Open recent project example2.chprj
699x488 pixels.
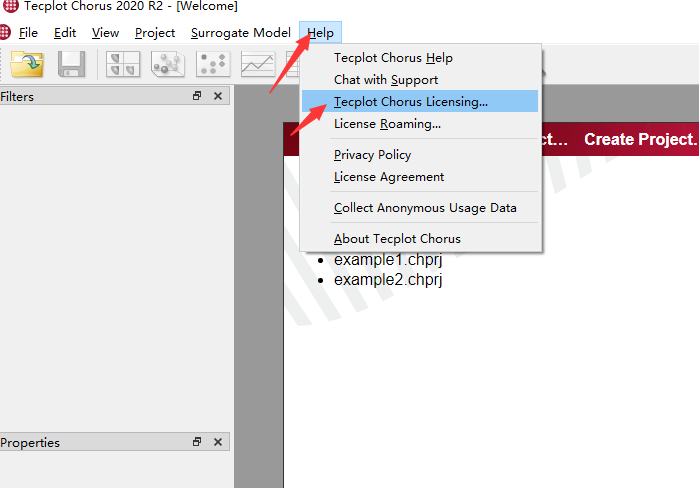point(388,280)
